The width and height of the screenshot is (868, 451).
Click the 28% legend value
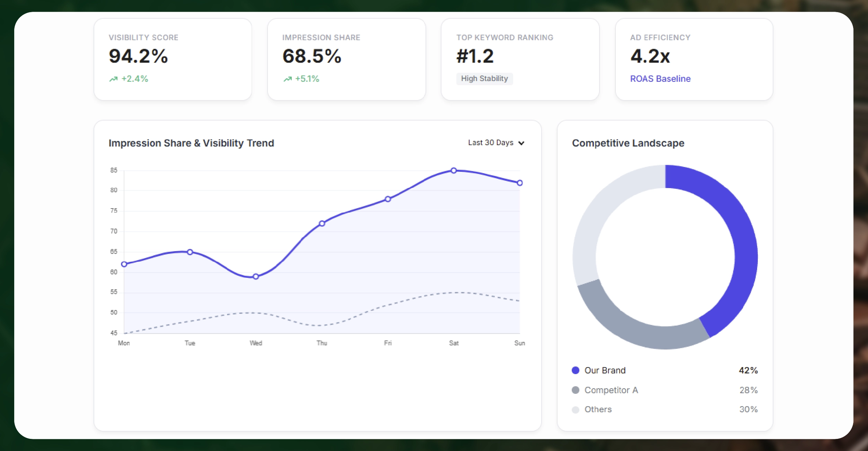tap(748, 390)
